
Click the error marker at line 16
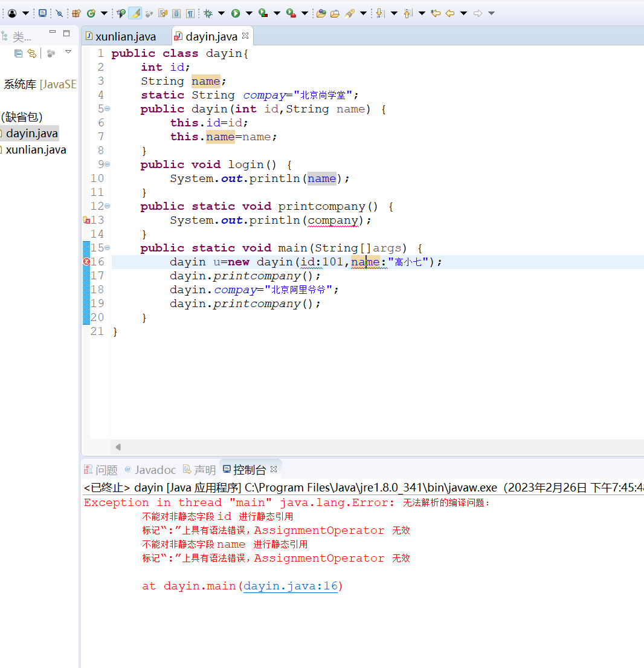pos(86,262)
